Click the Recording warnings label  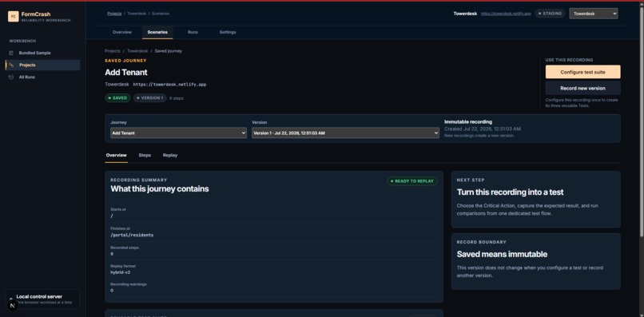pyautogui.click(x=128, y=284)
